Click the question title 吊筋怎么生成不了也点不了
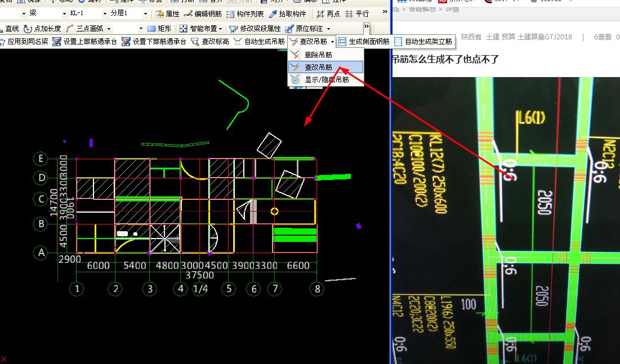This screenshot has height=364, width=620. click(x=445, y=60)
